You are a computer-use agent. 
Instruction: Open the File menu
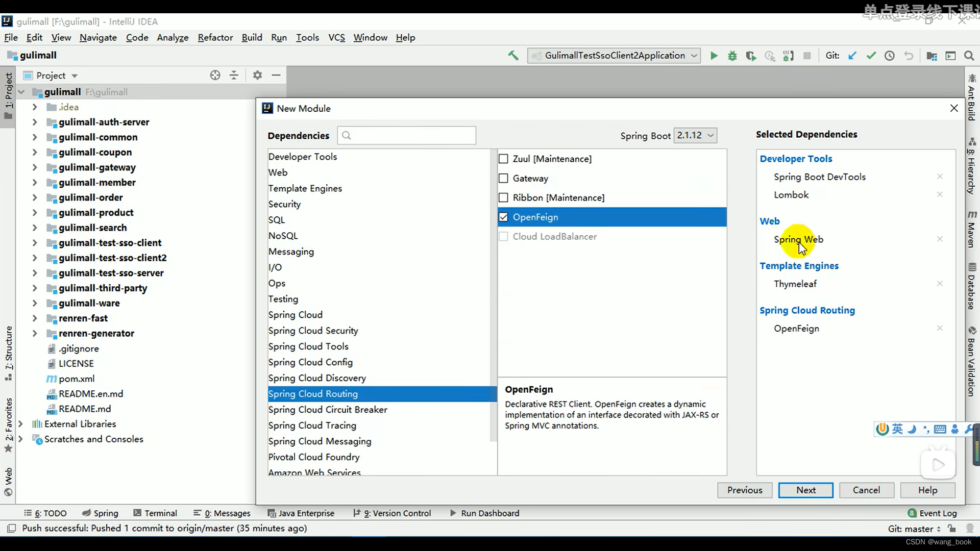pos(11,37)
